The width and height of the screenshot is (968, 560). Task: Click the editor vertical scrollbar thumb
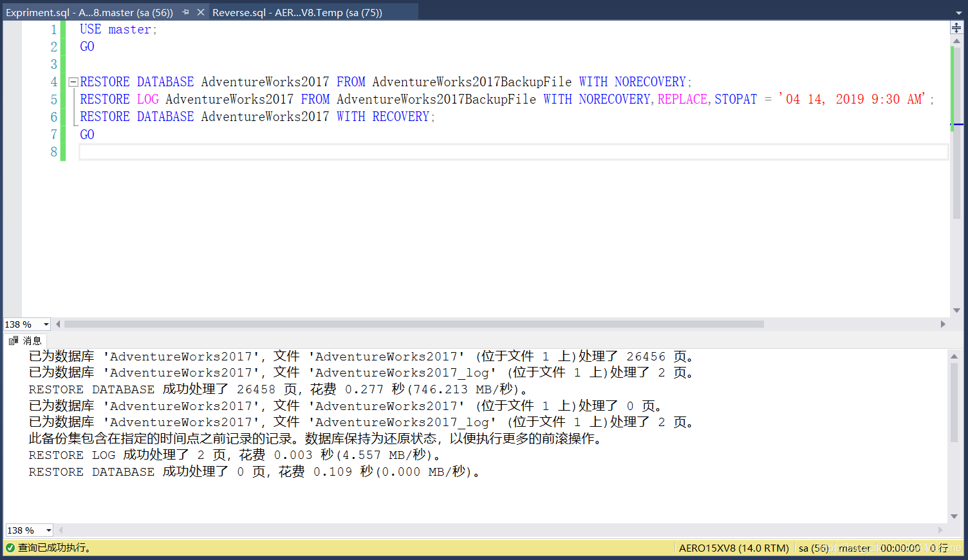tap(956, 132)
